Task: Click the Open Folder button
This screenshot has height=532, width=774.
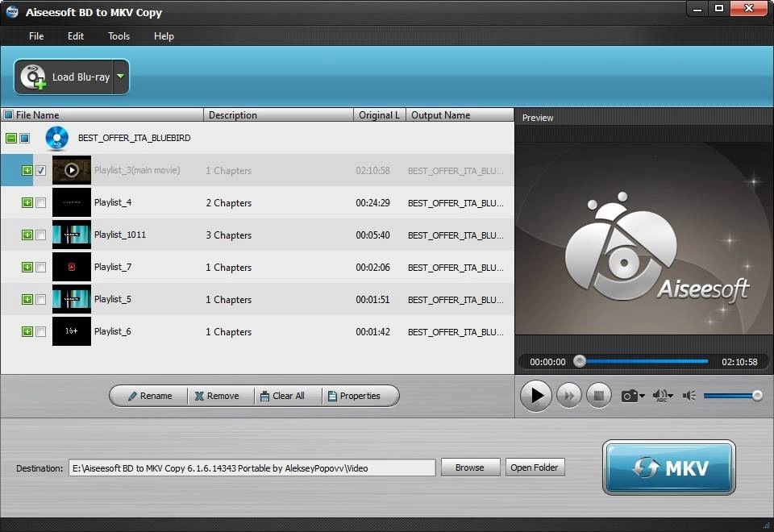Action: tap(535, 468)
